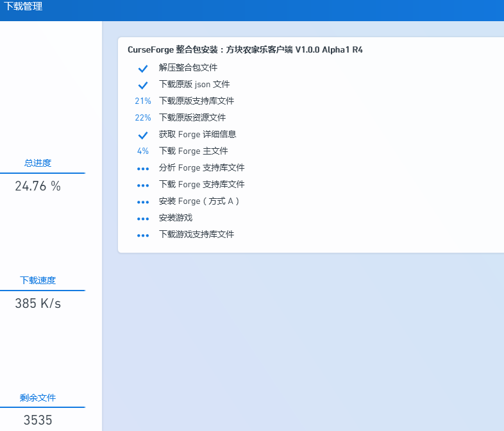Select the 下载原版资源文件 step

pos(192,117)
